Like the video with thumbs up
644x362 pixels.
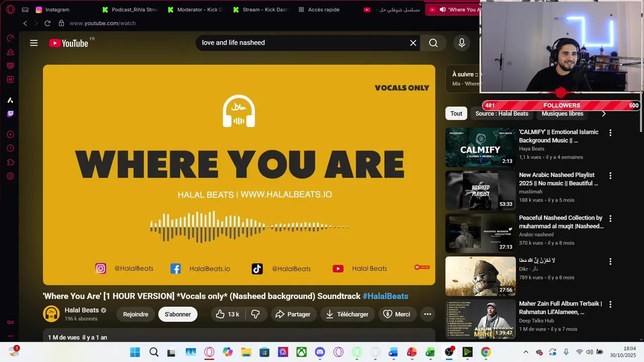(x=220, y=314)
